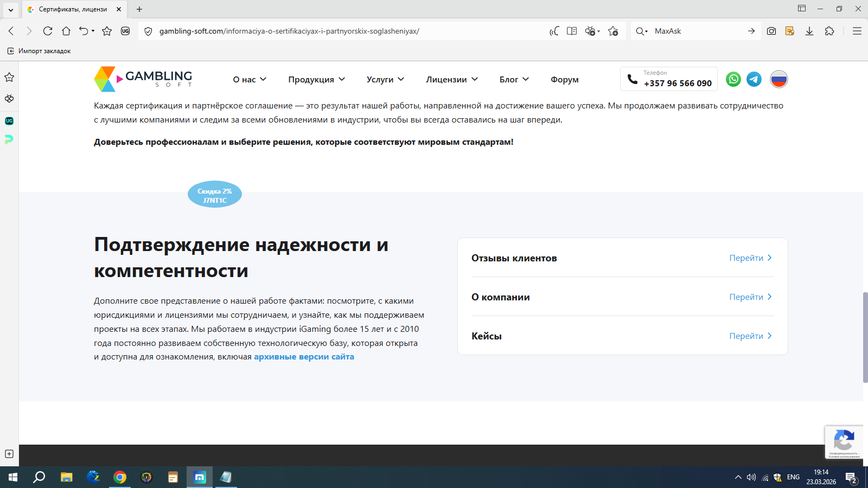868x488 pixels.
Task: Expand the О нас dropdown menu
Action: coord(250,80)
